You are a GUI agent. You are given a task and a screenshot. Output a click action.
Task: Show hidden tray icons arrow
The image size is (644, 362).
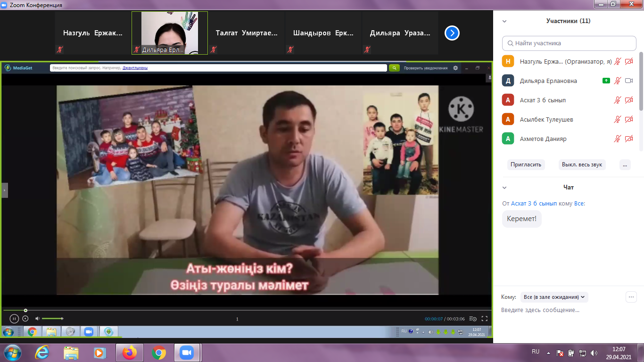(x=548, y=353)
